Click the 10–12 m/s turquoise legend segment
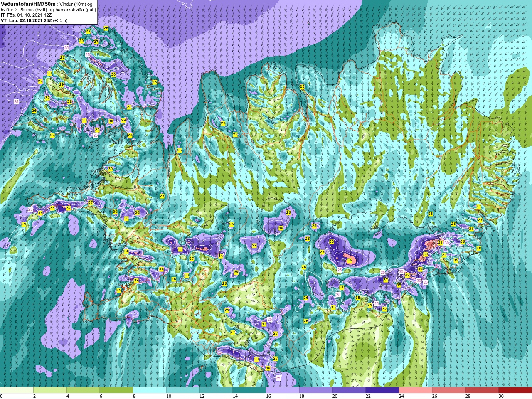The width and height of the screenshot is (532, 399). pyautogui.click(x=183, y=390)
